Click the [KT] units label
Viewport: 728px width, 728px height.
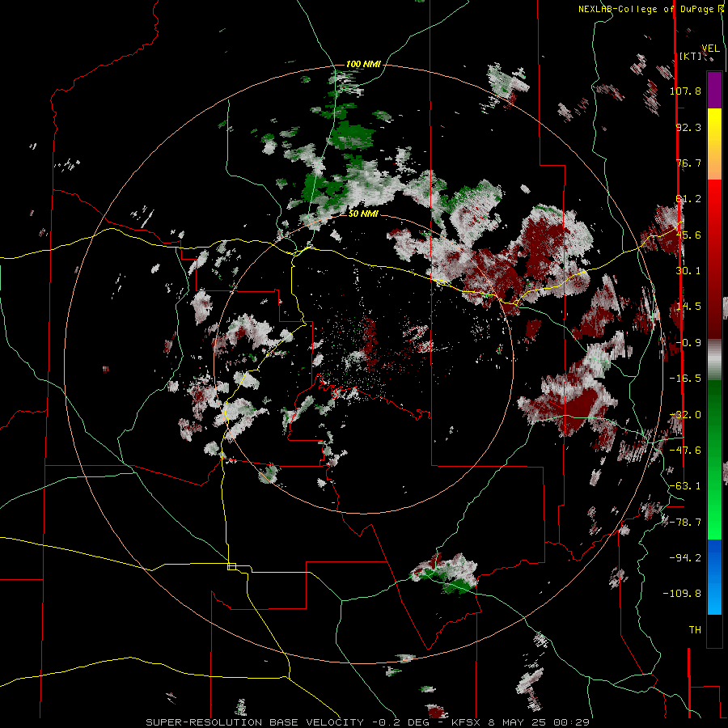pos(691,56)
